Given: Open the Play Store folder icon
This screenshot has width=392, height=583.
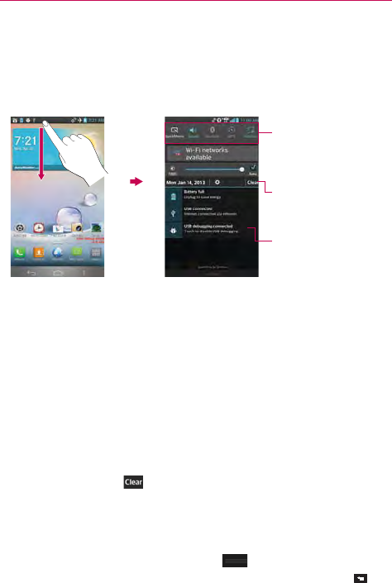Looking at the screenshot, I should tap(58, 228).
